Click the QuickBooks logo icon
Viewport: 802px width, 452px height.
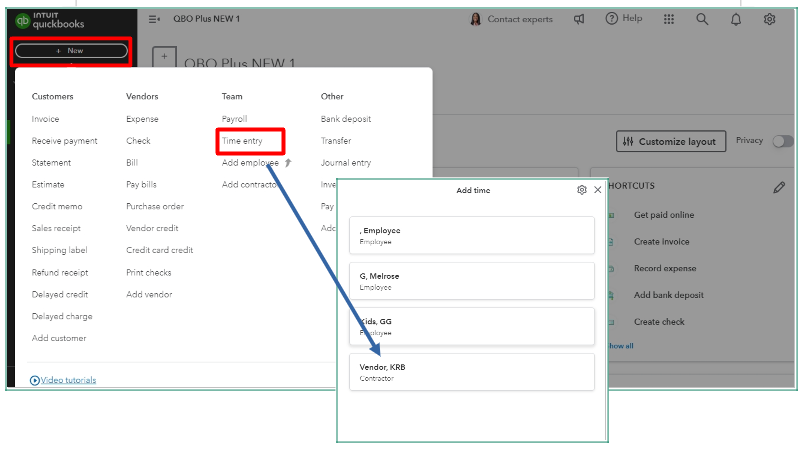(x=23, y=20)
